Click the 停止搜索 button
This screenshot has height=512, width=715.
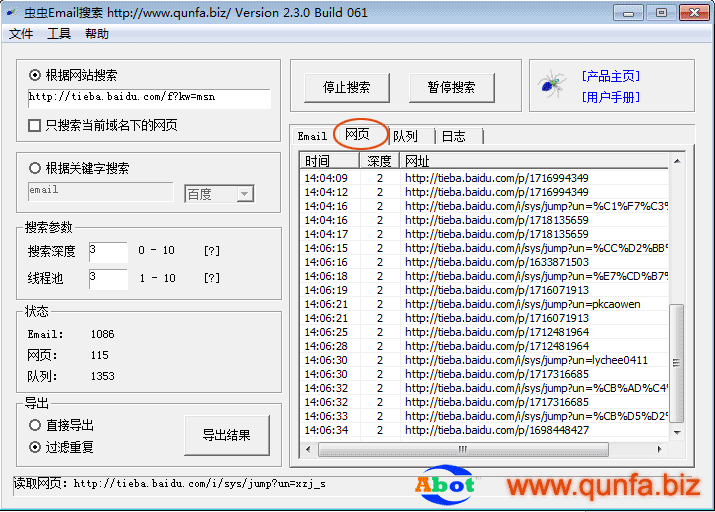pos(347,87)
